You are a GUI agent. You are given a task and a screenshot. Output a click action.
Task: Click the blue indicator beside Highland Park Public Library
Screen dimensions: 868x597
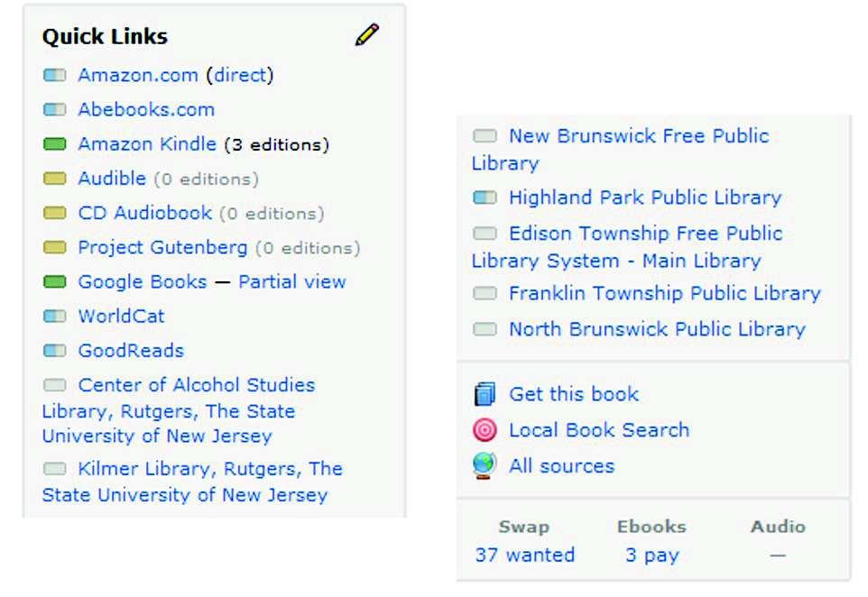pos(485,197)
